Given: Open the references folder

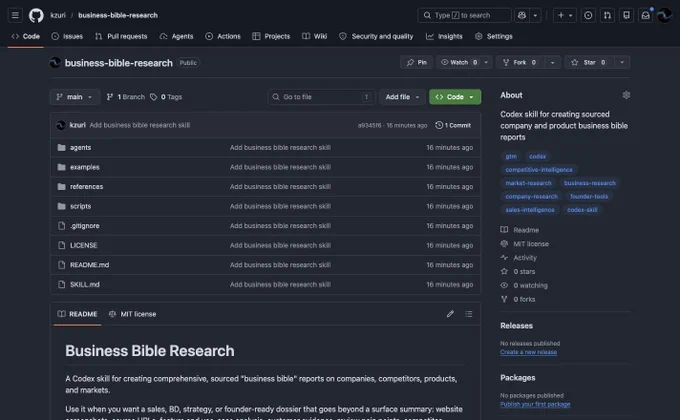Looking at the screenshot, I should coord(86,187).
